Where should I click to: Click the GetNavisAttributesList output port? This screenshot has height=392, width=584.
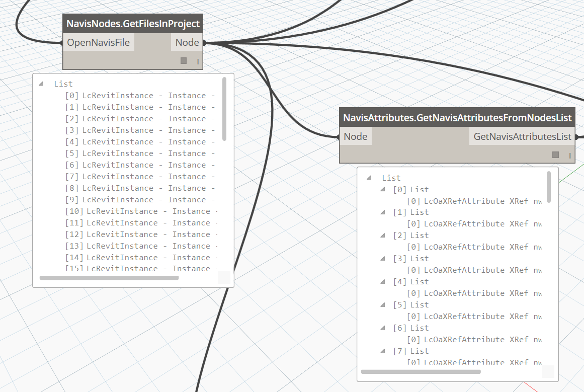(x=522, y=136)
